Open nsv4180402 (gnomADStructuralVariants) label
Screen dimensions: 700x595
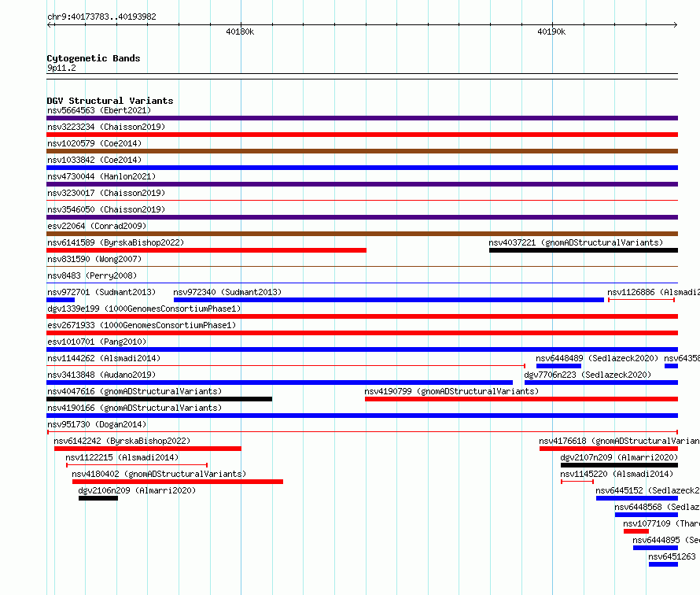pyautogui.click(x=159, y=474)
